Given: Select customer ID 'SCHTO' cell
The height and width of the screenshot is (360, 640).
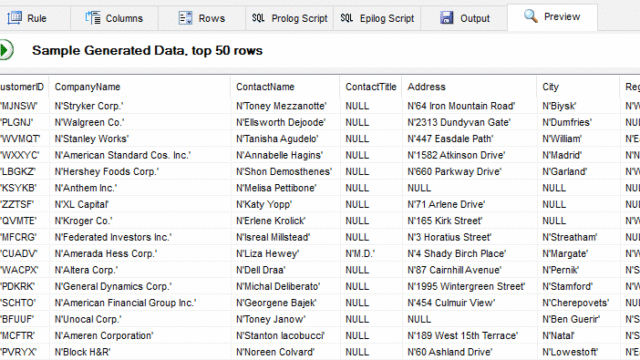Looking at the screenshot, I should [x=24, y=303].
